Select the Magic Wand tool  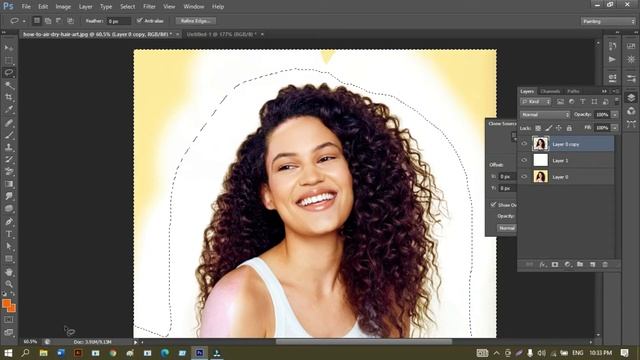pyautogui.click(x=9, y=85)
